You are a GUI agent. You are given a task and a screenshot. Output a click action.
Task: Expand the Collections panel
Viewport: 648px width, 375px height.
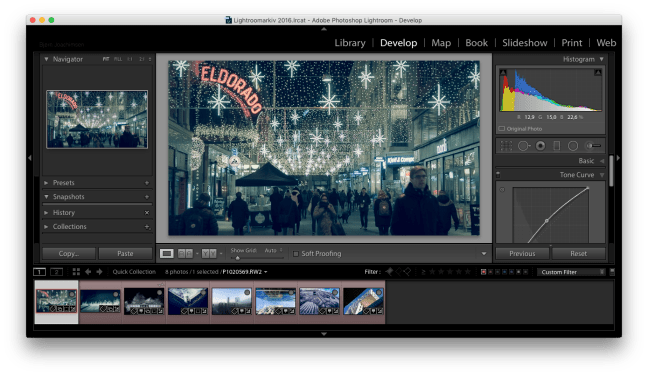(x=46, y=227)
